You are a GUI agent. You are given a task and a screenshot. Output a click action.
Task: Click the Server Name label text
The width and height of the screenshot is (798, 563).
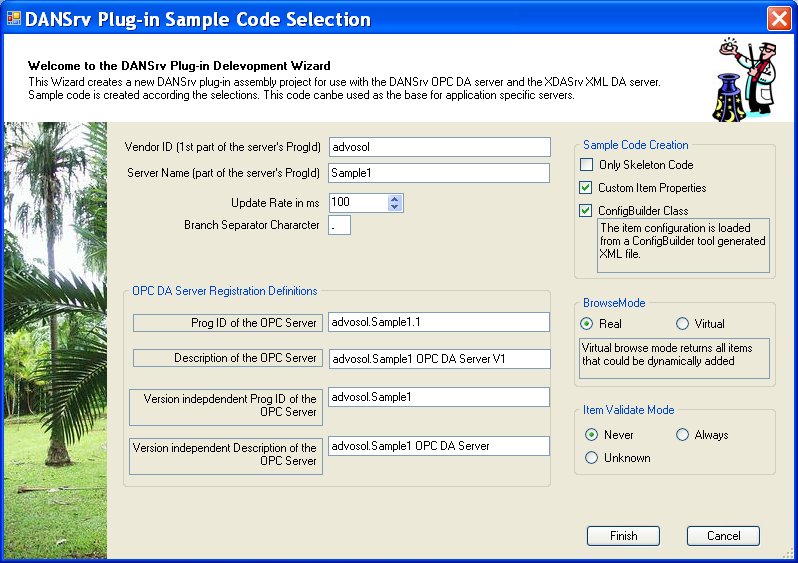(x=223, y=173)
